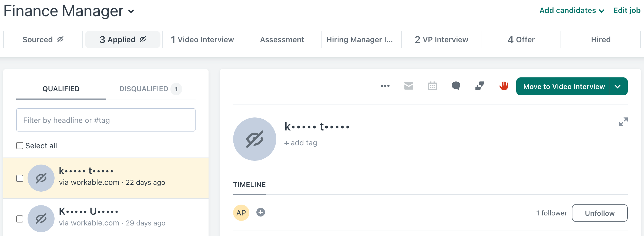Image resolution: width=644 pixels, height=236 pixels.
Task: Disqualify candidate with red hand icon
Action: 504,86
